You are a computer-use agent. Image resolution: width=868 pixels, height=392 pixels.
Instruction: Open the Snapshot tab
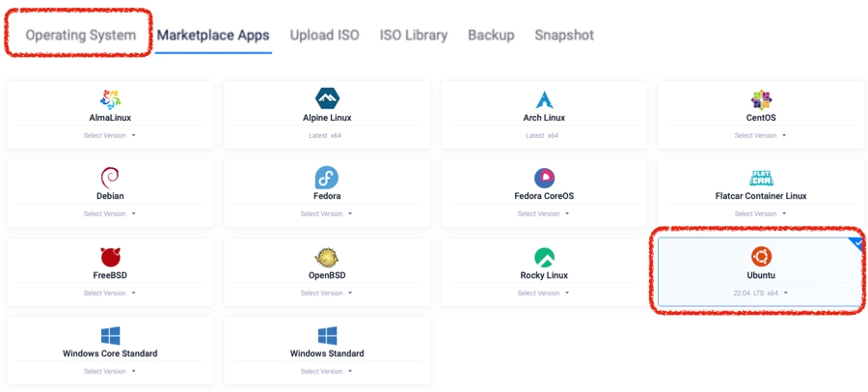coord(564,35)
